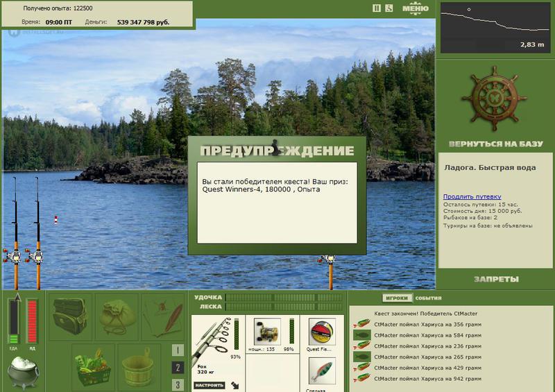Click the ship's wheel return icon
This screenshot has width=555, height=392.
(495, 99)
